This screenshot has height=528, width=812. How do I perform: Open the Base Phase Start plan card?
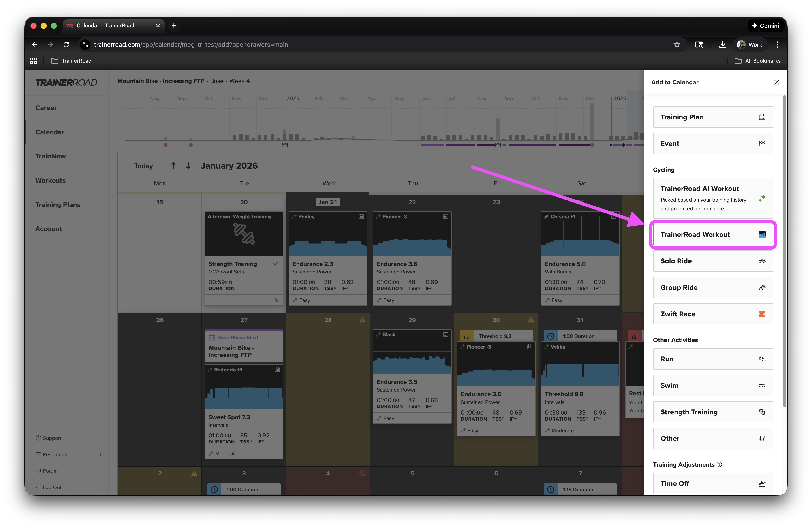pos(244,346)
